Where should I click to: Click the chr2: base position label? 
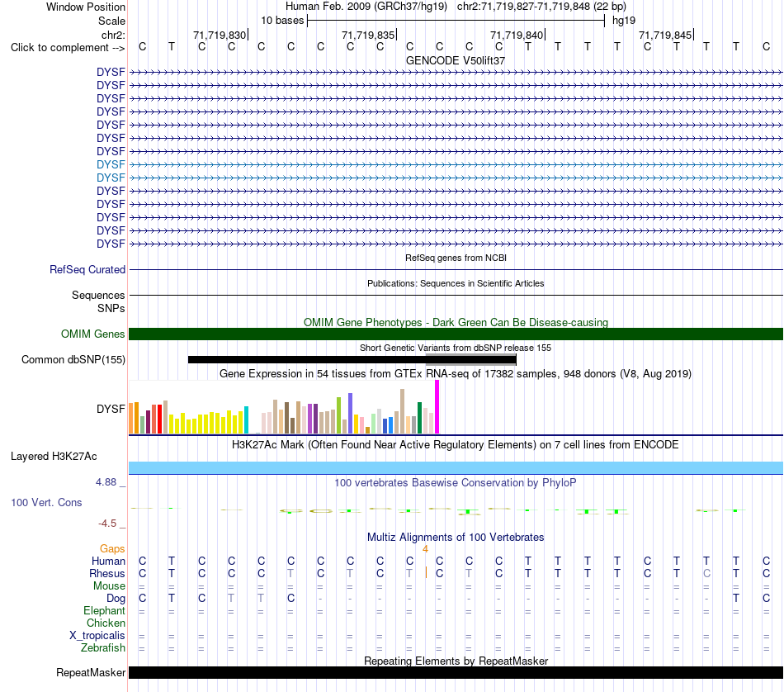(x=113, y=35)
